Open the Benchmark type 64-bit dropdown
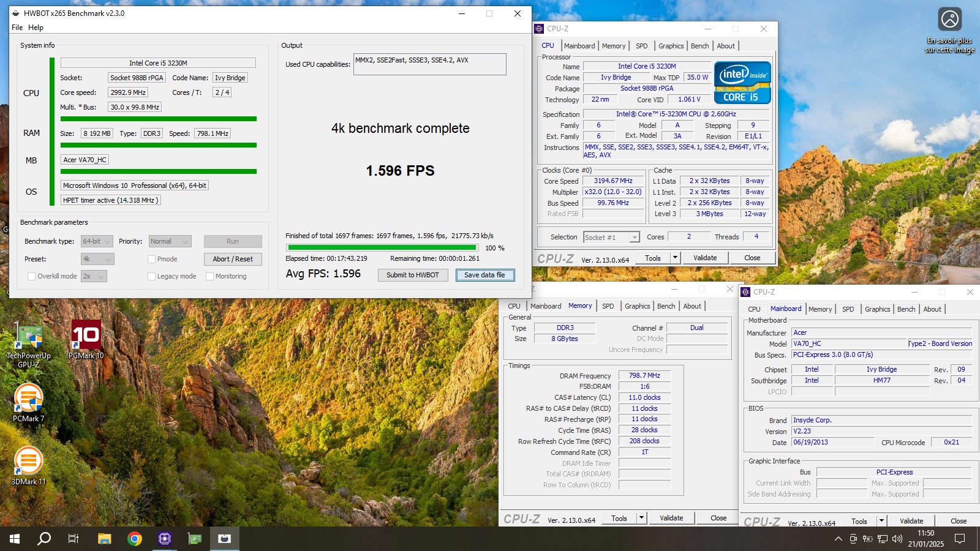Viewport: 980px width, 551px height. click(x=97, y=241)
